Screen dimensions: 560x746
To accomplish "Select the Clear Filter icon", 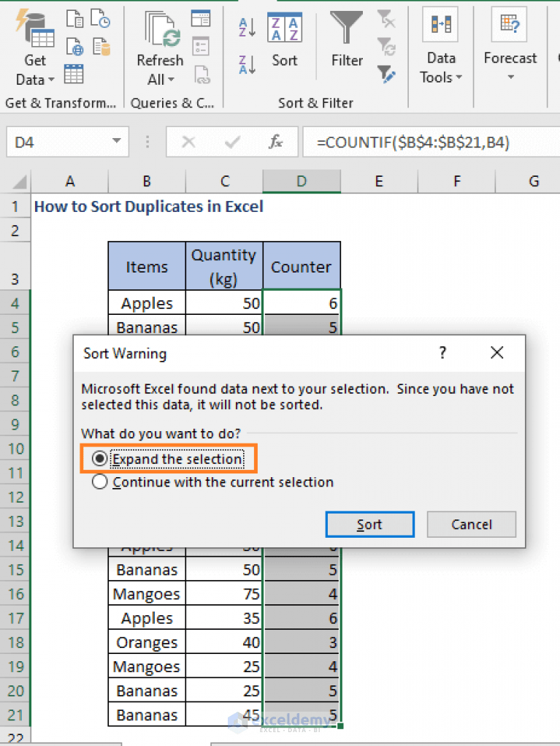I will tap(387, 20).
